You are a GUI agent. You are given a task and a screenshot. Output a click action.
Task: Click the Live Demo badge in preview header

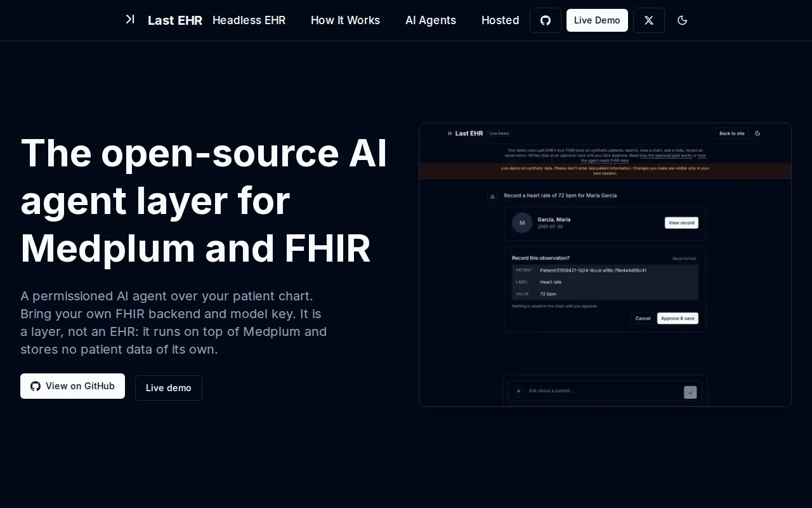click(499, 133)
